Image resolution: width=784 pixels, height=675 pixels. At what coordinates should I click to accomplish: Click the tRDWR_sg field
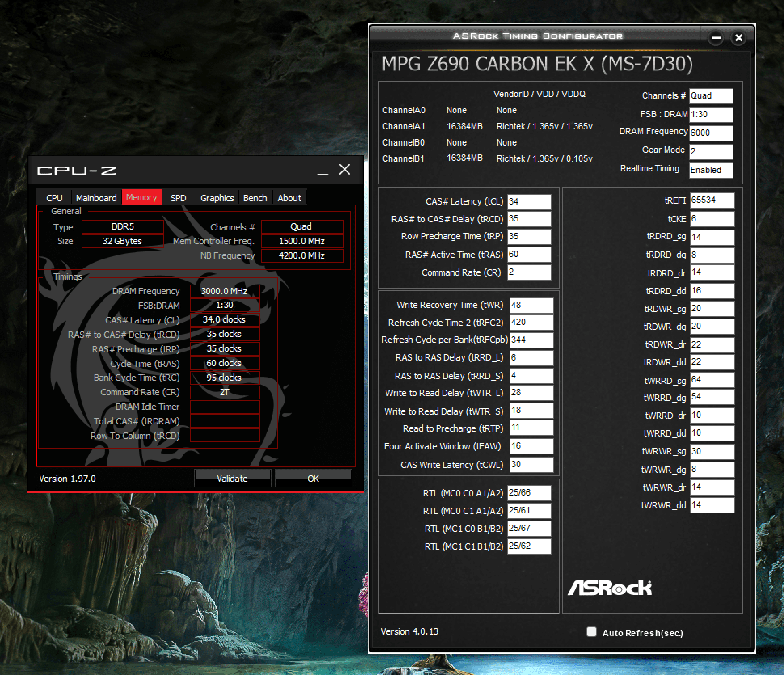pyautogui.click(x=712, y=309)
